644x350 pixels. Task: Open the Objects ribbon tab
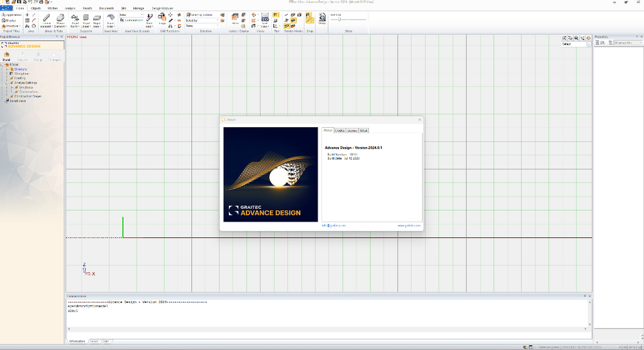[36, 8]
